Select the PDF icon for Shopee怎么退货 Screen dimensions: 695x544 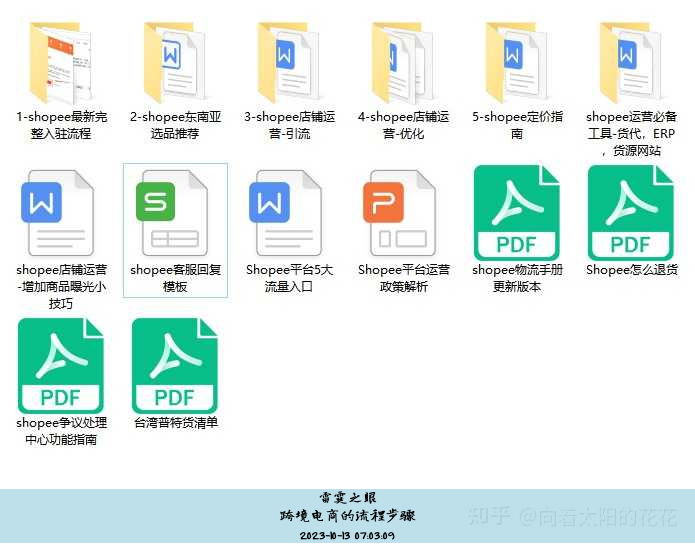point(631,213)
